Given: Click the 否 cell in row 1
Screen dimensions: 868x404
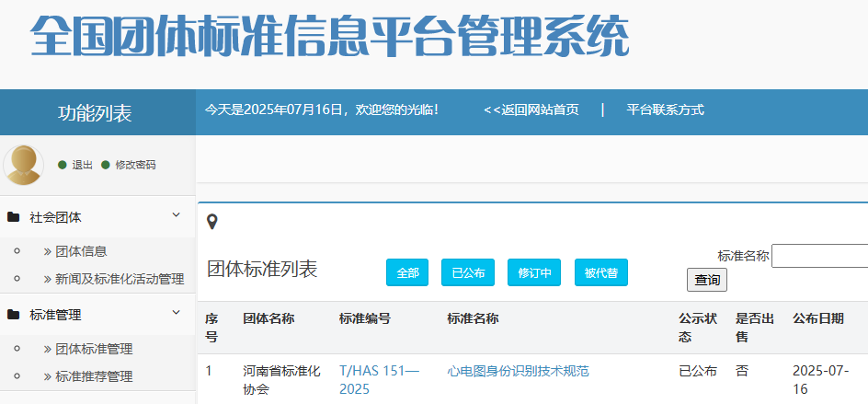Looking at the screenshot, I should pos(742,371).
